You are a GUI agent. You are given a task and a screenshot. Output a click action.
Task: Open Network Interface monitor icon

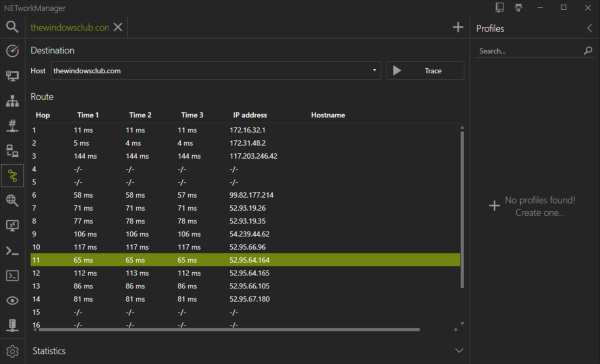(x=12, y=76)
